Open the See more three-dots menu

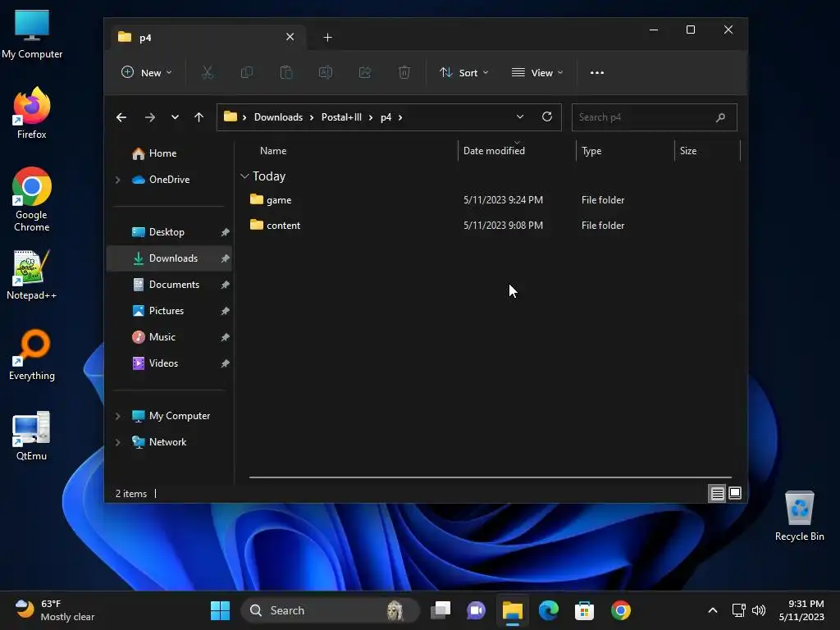tap(597, 72)
